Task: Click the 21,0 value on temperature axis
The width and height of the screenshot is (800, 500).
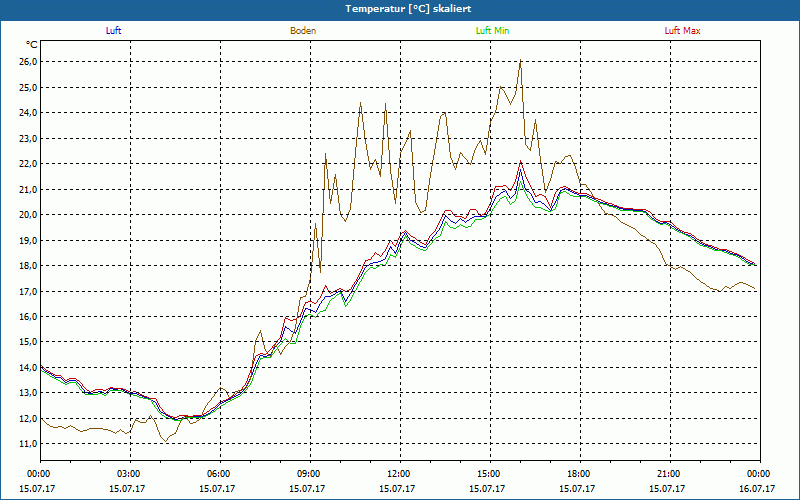Action: pos(28,189)
